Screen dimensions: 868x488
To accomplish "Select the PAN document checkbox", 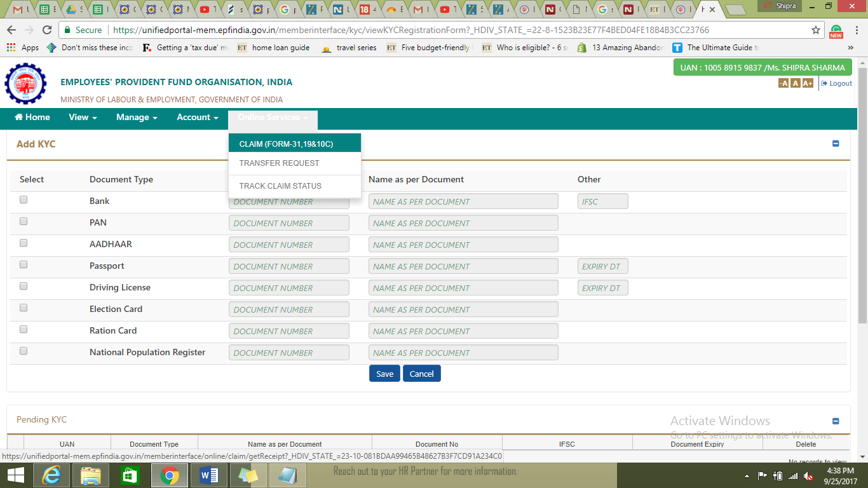I will pyautogui.click(x=24, y=221).
